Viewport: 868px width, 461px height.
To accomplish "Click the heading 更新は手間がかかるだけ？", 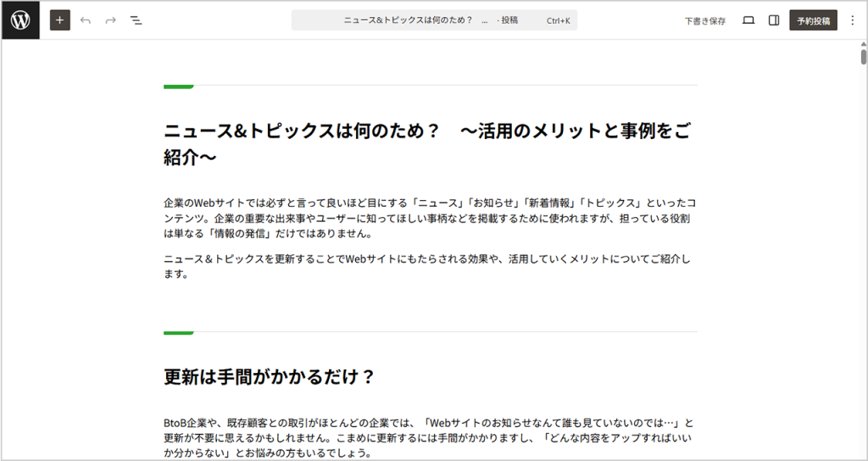I will pyautogui.click(x=270, y=377).
